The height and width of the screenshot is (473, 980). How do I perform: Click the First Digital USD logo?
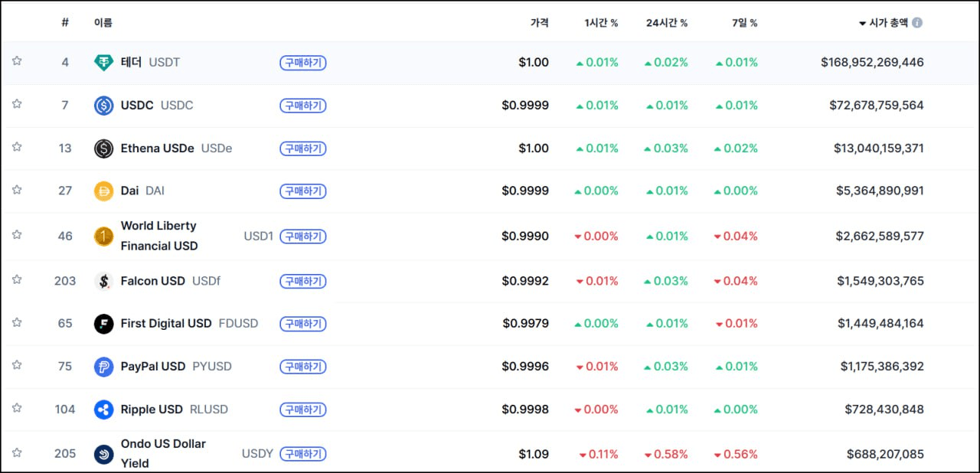103,324
